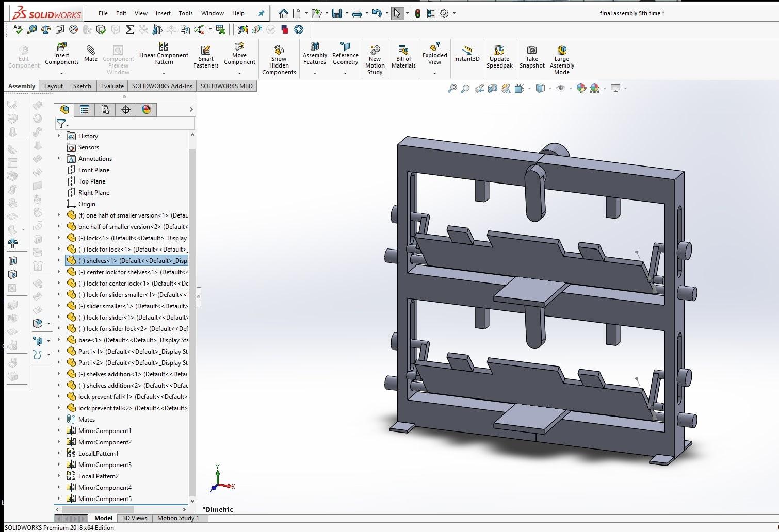The width and height of the screenshot is (779, 532).
Task: Click the Evaluate ribbon tab
Action: 112,86
